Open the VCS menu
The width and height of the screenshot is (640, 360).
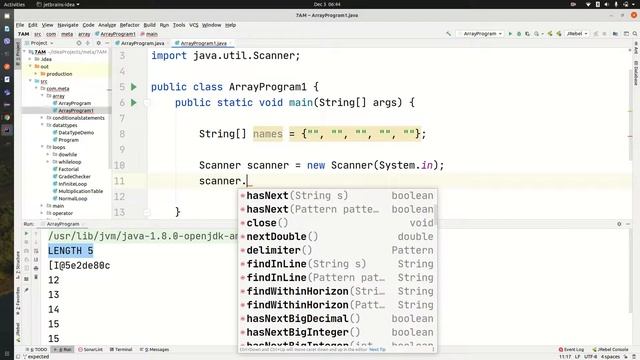click(x=193, y=25)
